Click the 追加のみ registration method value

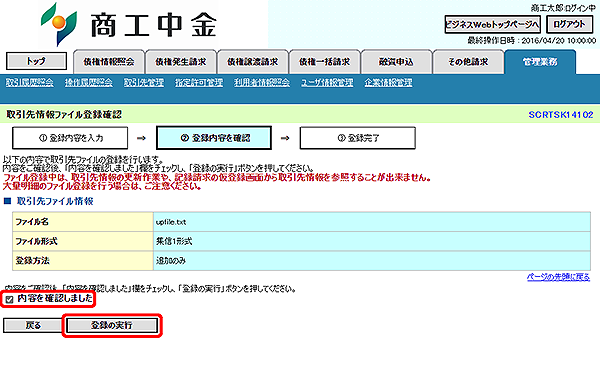(x=171, y=261)
